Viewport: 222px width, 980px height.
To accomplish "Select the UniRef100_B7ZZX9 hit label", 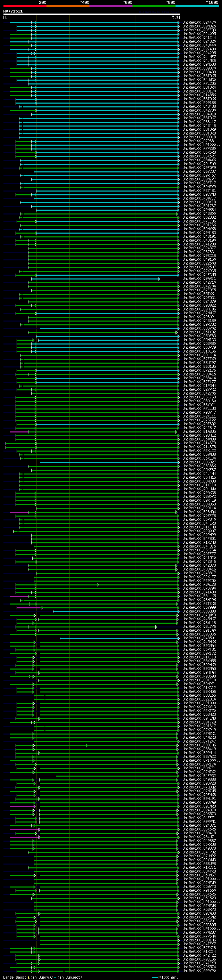I will click(x=199, y=359).
